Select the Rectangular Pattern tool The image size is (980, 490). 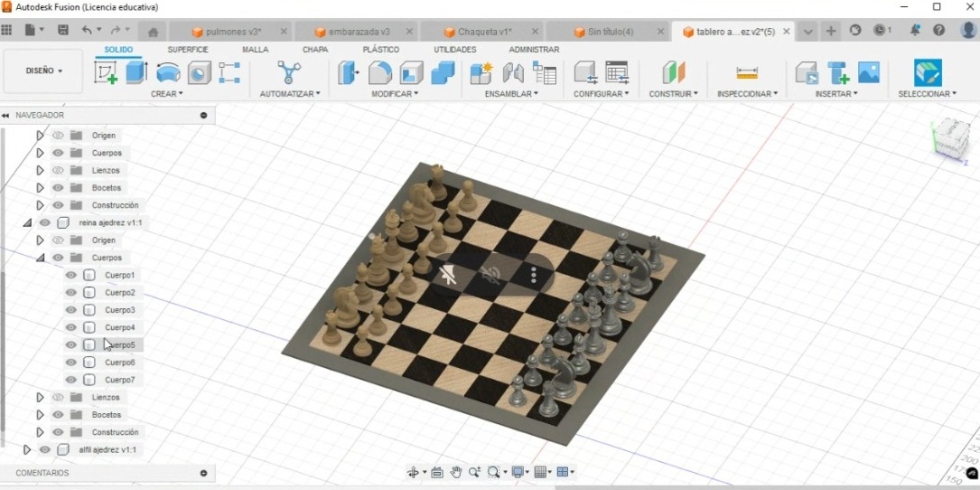pos(229,72)
